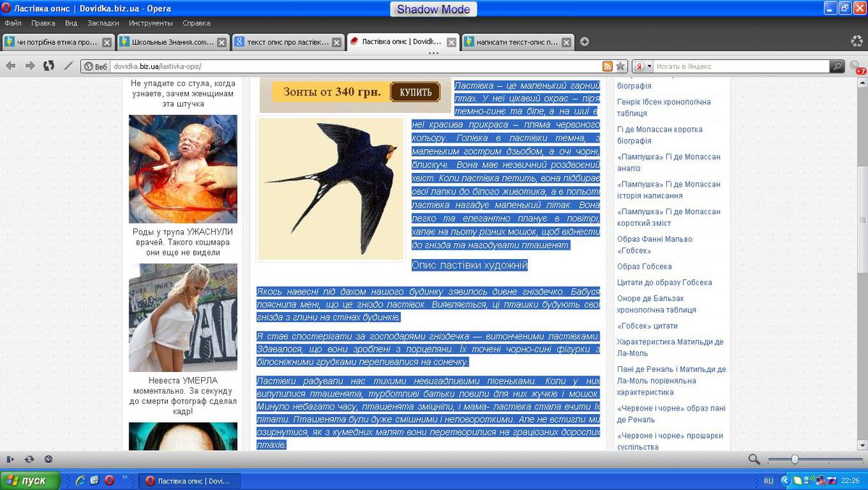Screen dimensions: 868x490
Task: Open 'Образ Гобсека' link
Action: pyautogui.click(x=644, y=267)
